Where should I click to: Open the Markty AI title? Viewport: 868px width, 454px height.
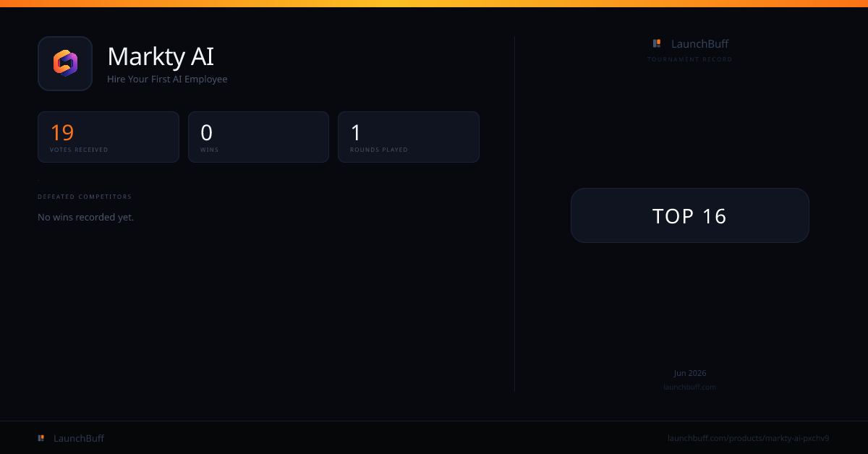[161, 56]
